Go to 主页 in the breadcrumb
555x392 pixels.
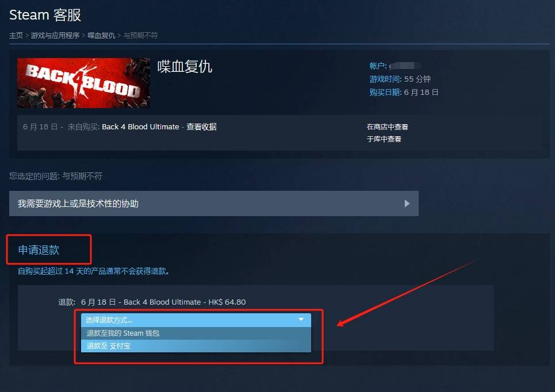16,36
